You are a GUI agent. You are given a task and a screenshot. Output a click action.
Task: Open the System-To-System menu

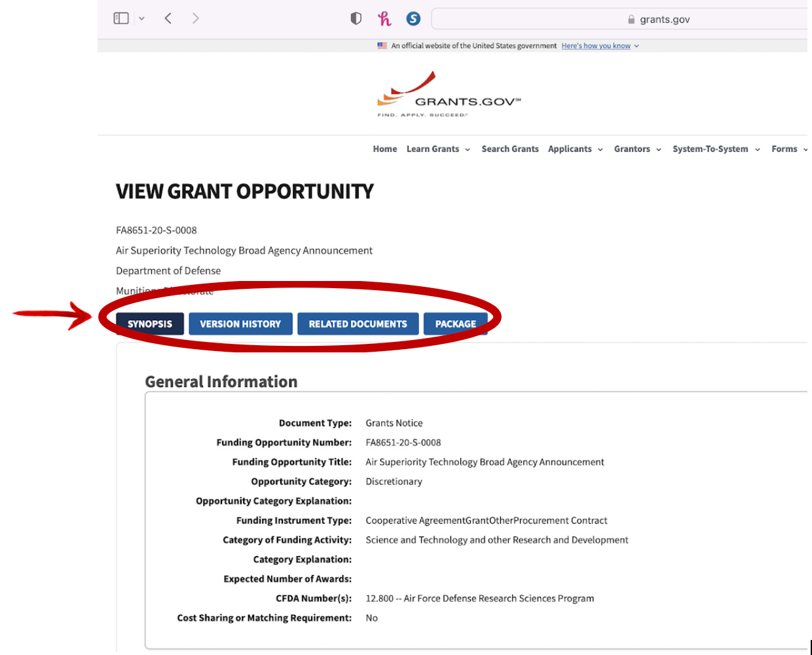(x=710, y=149)
